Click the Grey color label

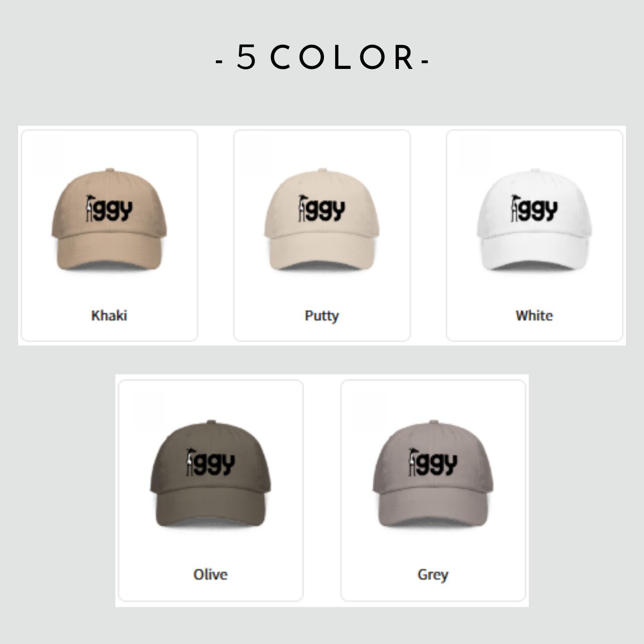[433, 575]
